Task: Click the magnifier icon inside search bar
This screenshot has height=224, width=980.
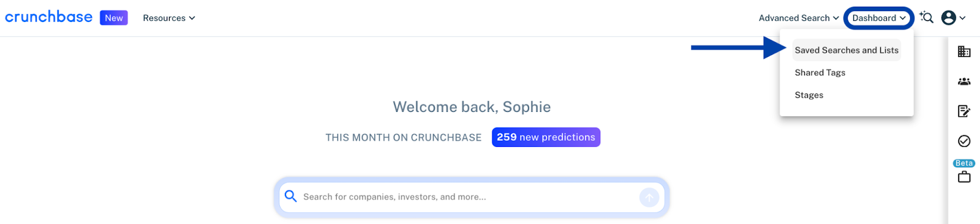Action: coord(291,196)
